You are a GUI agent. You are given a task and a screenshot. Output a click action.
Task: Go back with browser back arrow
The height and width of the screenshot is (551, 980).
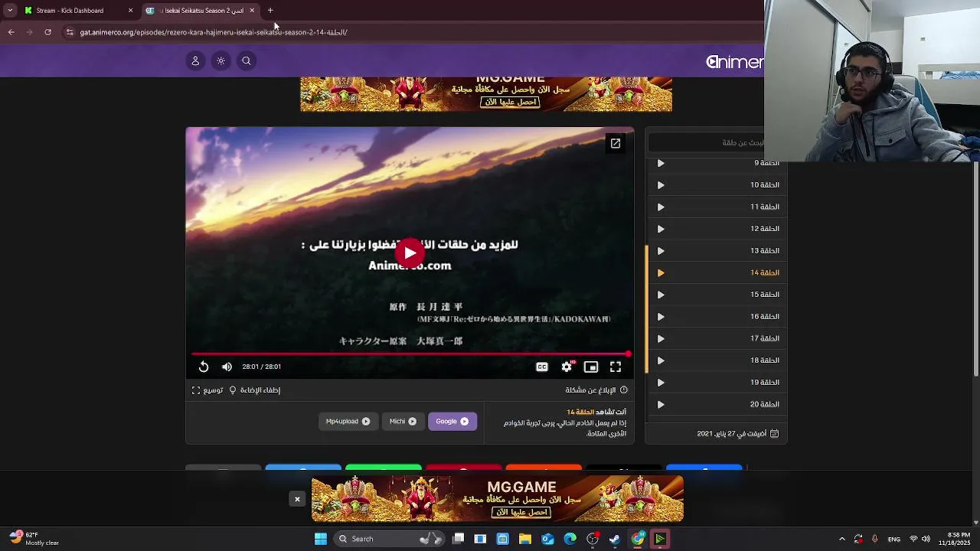(x=11, y=32)
